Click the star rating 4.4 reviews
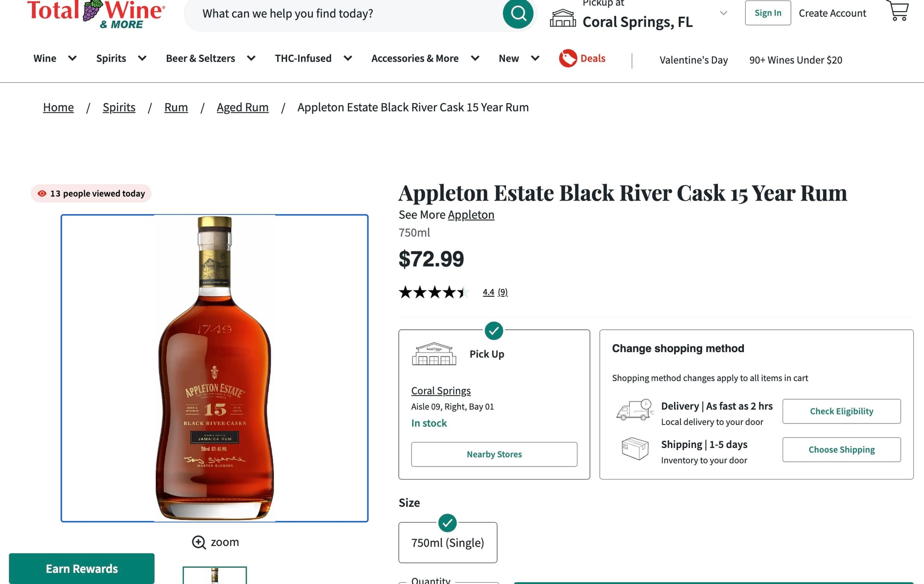Screen dimensions: 924x584 (x=495, y=292)
